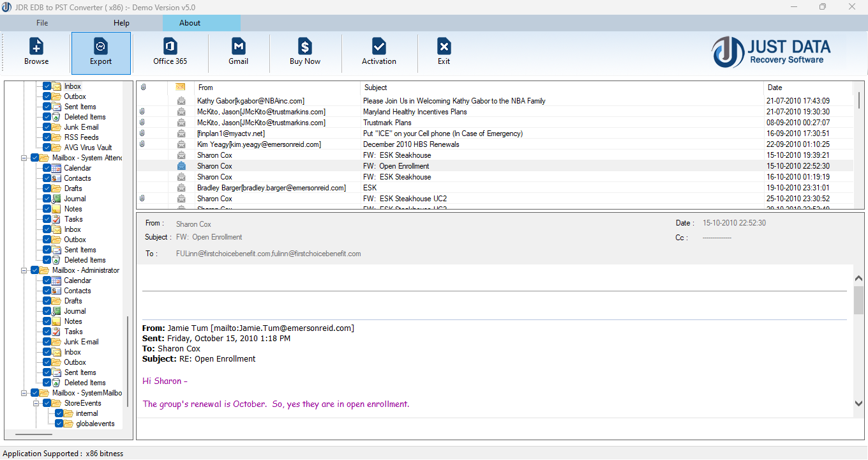Open the Help menu

point(121,22)
